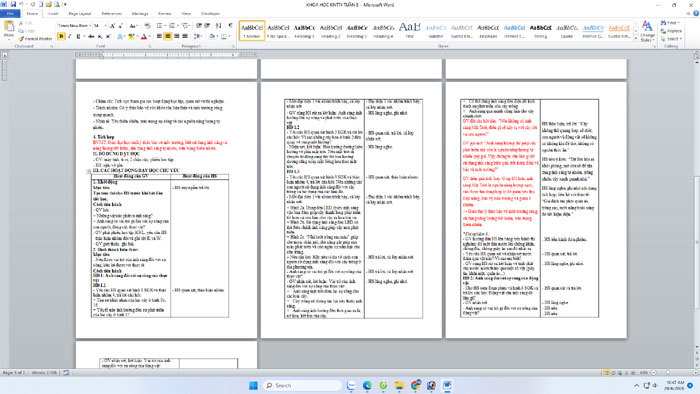
Task: Toggle center alignment
Action: [168, 36]
